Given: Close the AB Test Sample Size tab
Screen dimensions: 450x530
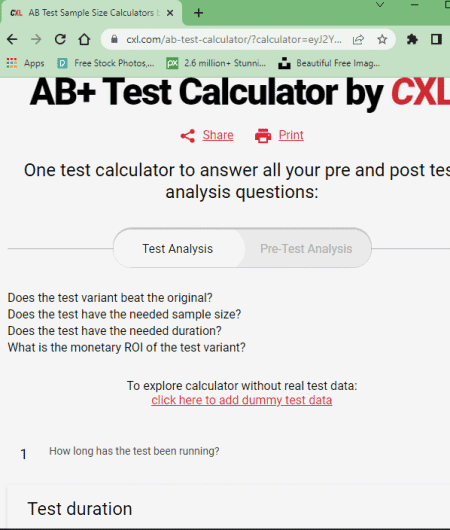Looking at the screenshot, I should tap(170, 13).
